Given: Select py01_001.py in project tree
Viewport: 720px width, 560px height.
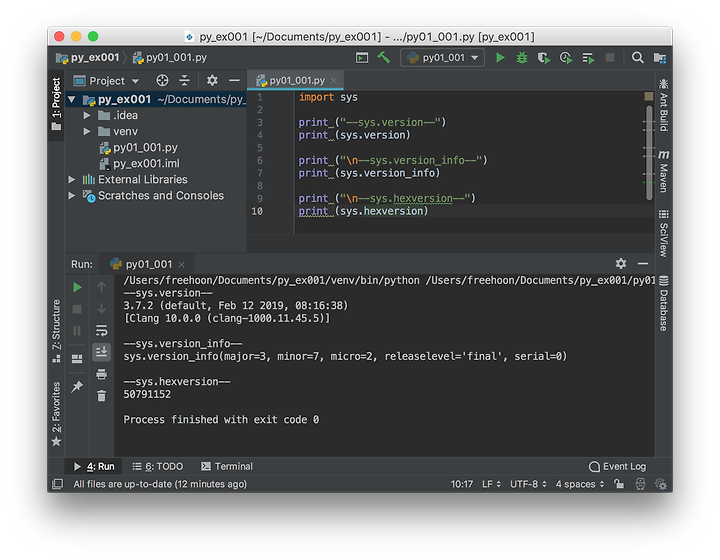Looking at the screenshot, I should click(145, 147).
